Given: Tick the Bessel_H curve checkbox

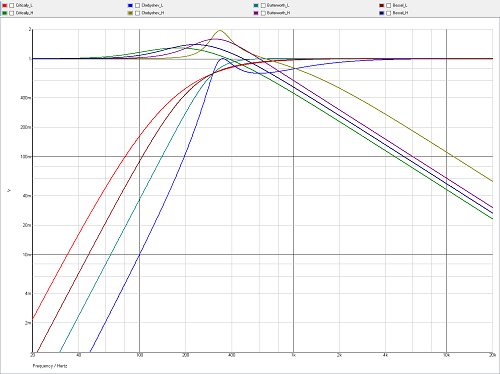Looking at the screenshot, I should click(x=389, y=13).
